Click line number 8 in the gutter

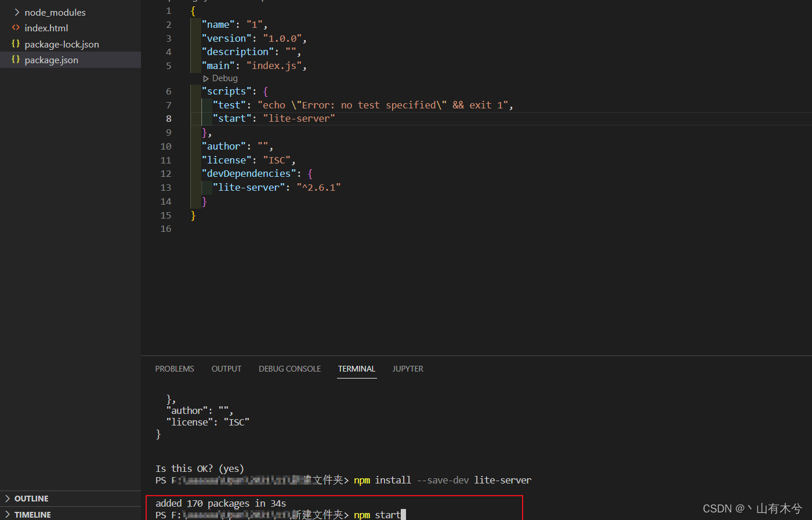tap(169, 119)
